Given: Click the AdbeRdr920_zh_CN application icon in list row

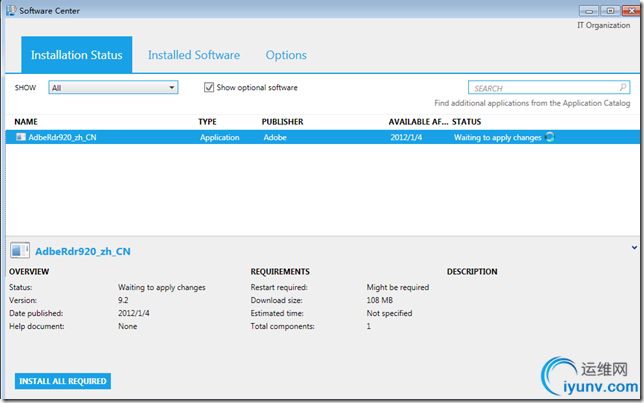Looking at the screenshot, I should point(21,137).
